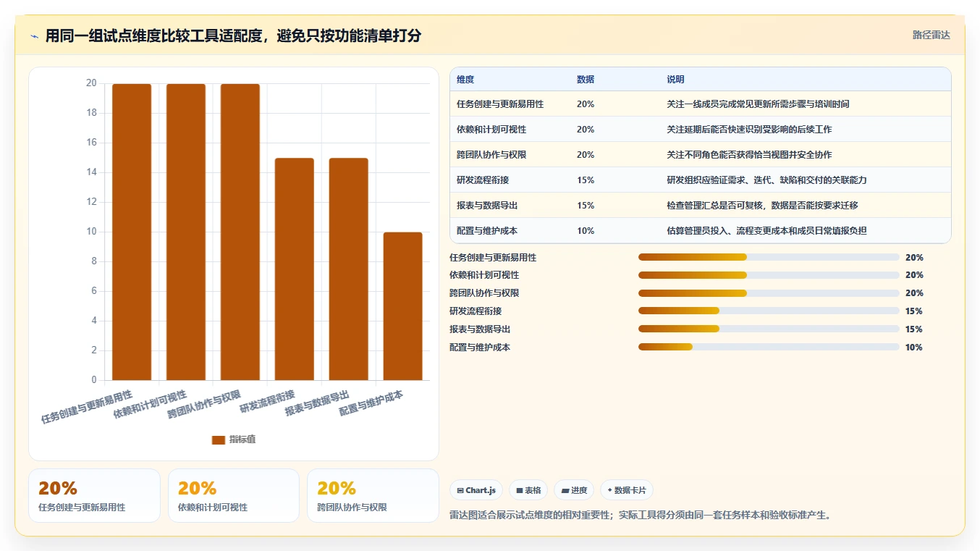Viewport: 980px width, 551px height.
Task: Click the 配置与维护成本 progress bar
Action: coord(769,347)
